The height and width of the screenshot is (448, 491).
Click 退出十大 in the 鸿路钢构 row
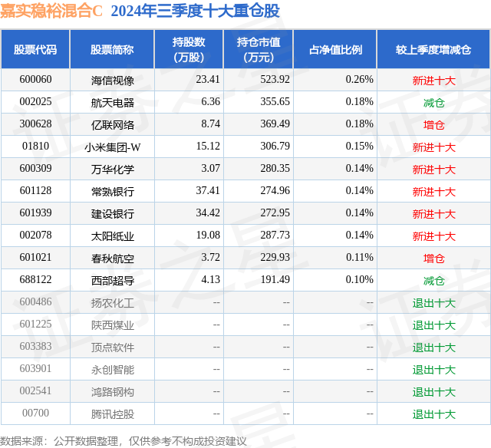[433, 392]
